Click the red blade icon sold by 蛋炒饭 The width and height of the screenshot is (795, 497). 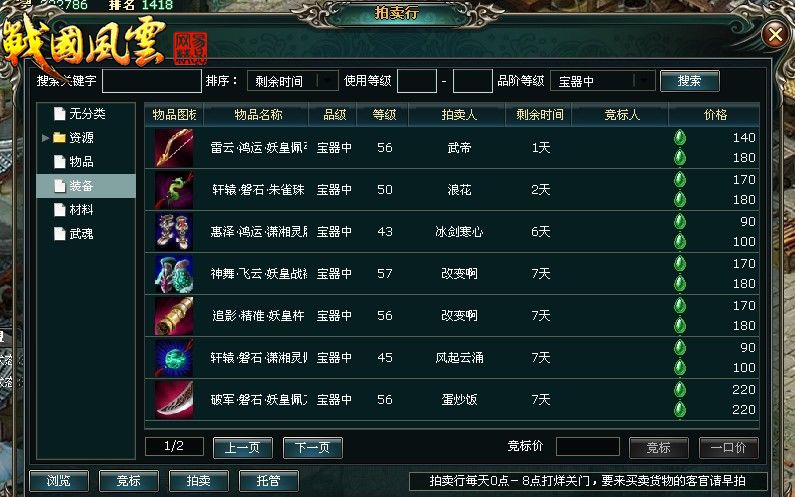174,400
